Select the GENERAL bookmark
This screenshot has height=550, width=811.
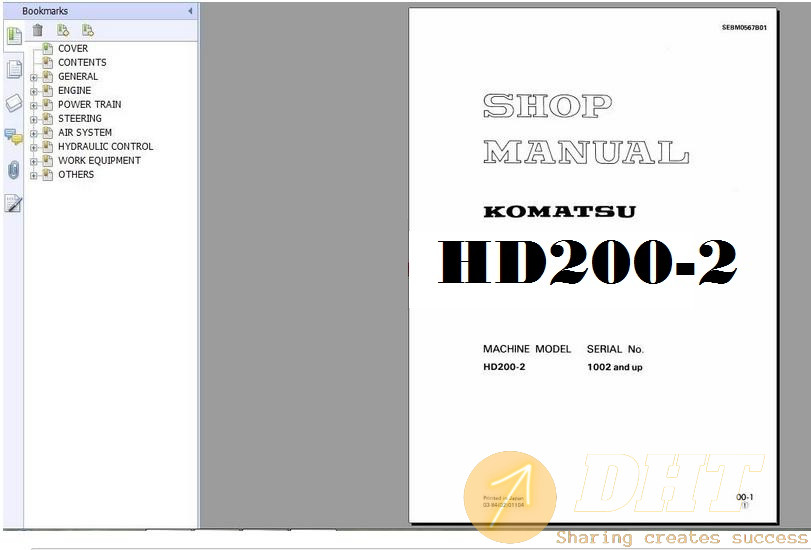(x=78, y=77)
